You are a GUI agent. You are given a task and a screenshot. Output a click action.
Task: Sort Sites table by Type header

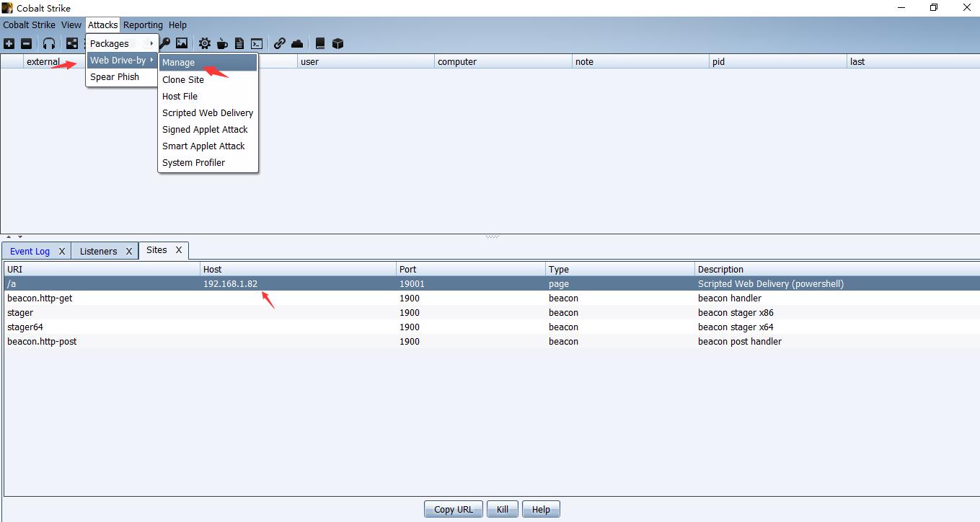click(620, 269)
